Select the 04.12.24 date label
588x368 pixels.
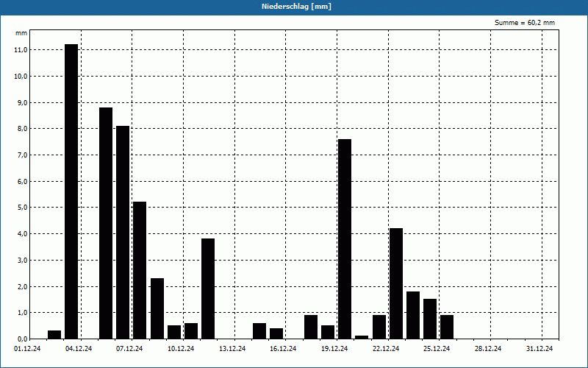click(x=79, y=349)
